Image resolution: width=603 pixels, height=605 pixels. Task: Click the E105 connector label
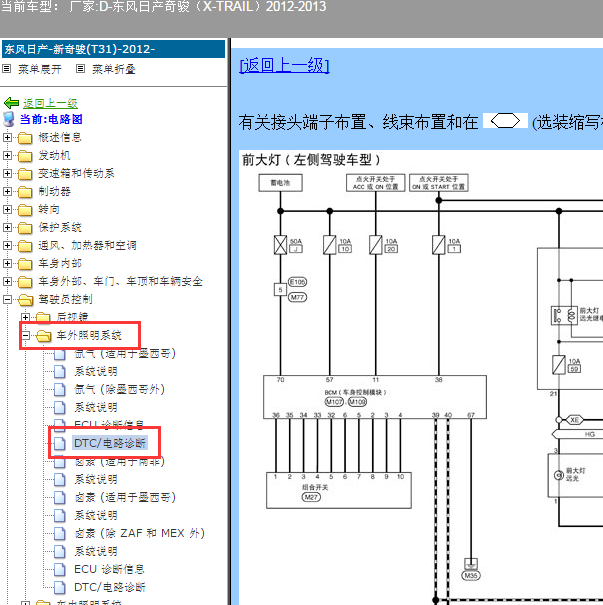(x=297, y=282)
